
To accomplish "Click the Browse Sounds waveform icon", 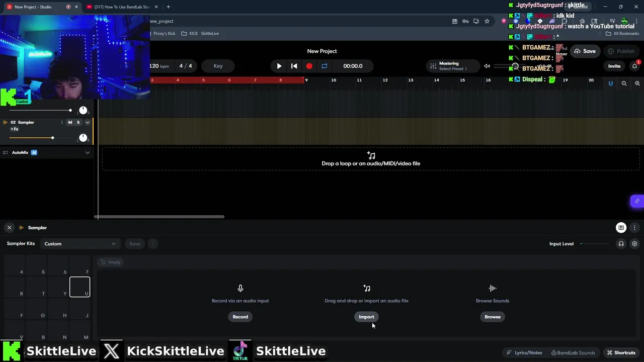I will [493, 288].
